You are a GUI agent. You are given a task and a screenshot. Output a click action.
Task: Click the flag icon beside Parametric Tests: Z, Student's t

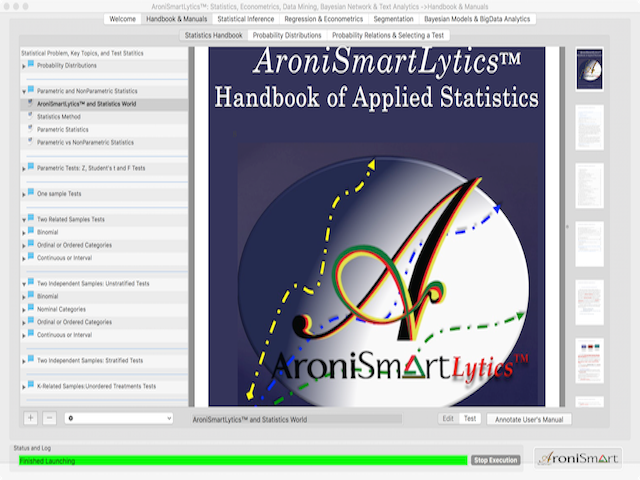31,167
